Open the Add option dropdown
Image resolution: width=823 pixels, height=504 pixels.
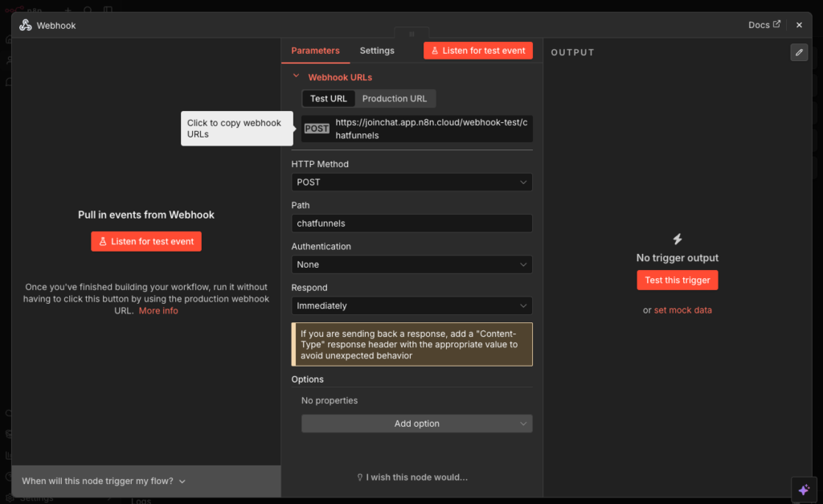(x=417, y=424)
